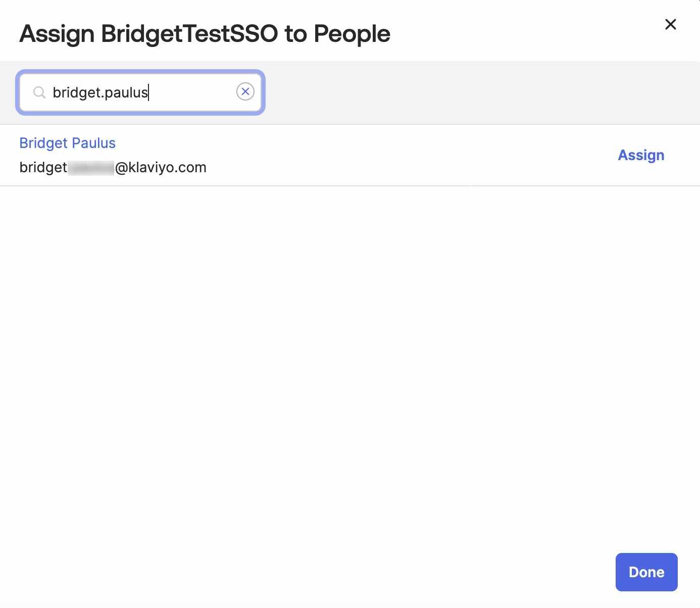Select the search icon inside the input box
700x608 pixels.
[x=39, y=92]
